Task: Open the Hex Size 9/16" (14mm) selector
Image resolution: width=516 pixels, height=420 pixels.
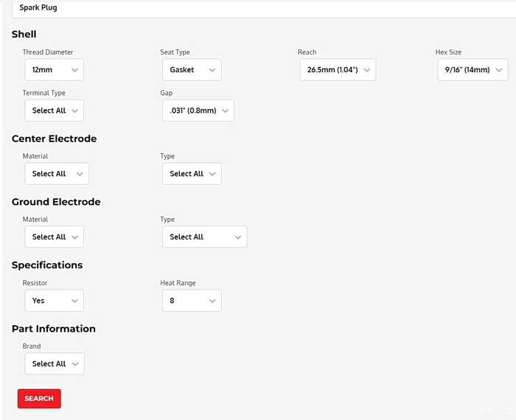Action: pos(472,70)
